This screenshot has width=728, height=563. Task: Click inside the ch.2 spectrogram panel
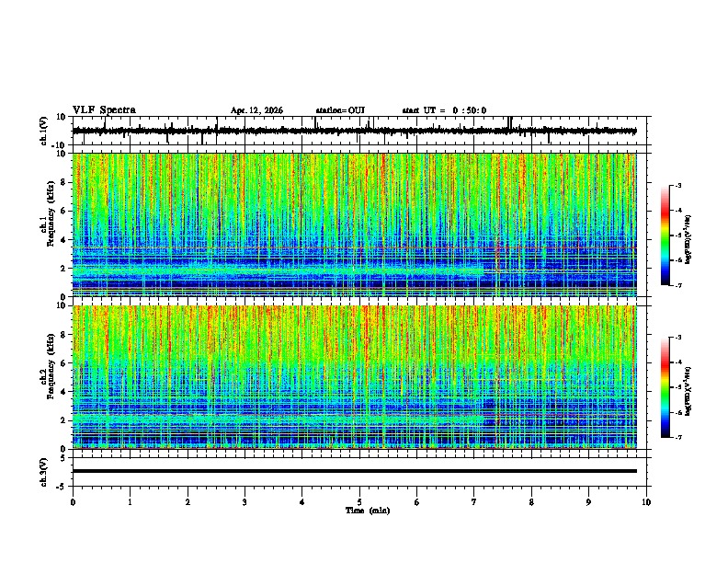354,377
